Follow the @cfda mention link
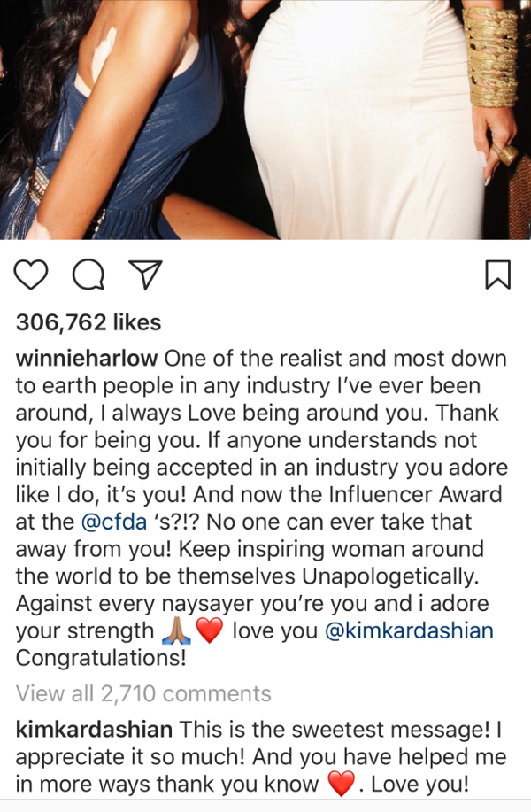531x812 pixels. click(x=114, y=522)
